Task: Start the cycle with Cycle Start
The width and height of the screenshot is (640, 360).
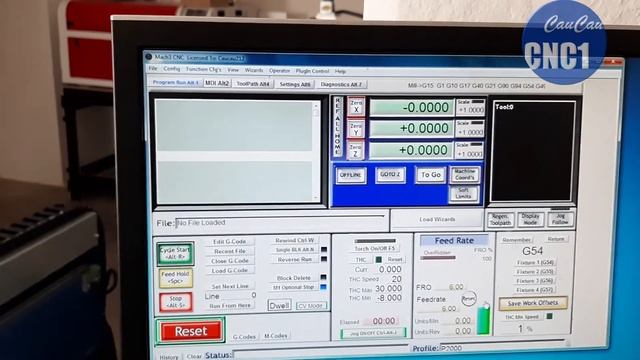Action: click(x=176, y=253)
